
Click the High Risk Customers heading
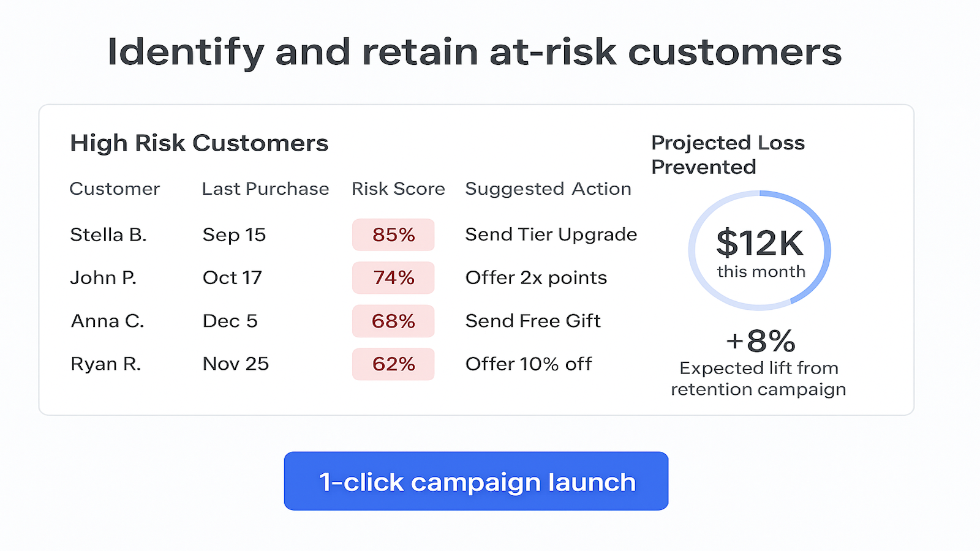[x=199, y=143]
